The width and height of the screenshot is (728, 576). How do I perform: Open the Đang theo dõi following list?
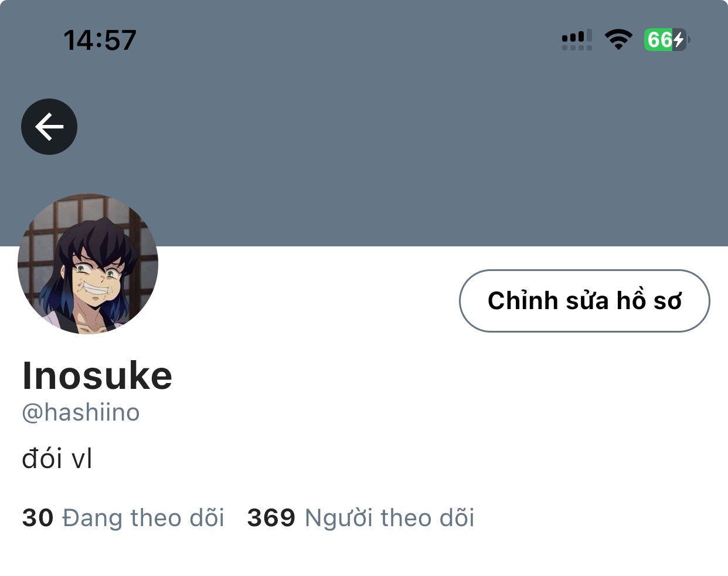123,518
